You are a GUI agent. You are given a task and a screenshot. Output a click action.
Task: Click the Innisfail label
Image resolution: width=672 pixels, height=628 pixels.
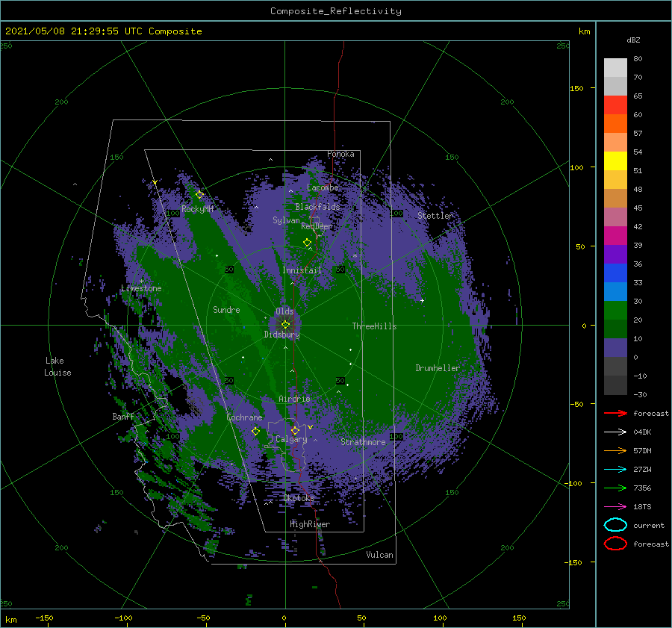point(302,270)
